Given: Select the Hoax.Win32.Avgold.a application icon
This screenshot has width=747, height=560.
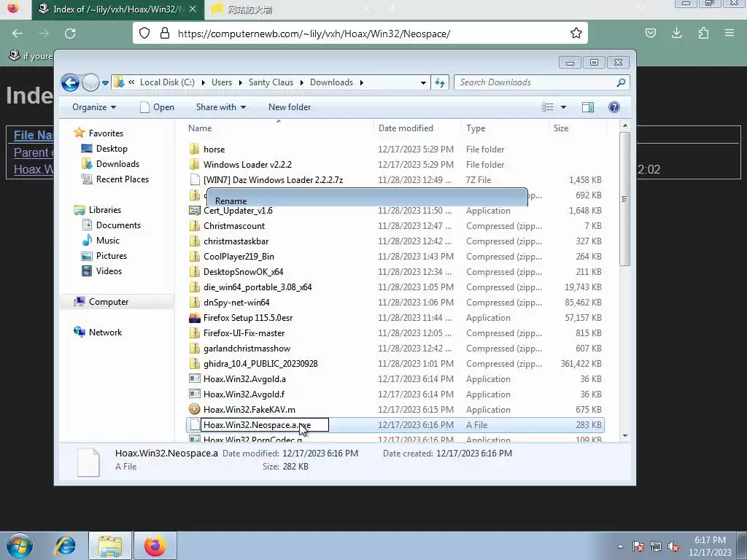Looking at the screenshot, I should click(194, 379).
